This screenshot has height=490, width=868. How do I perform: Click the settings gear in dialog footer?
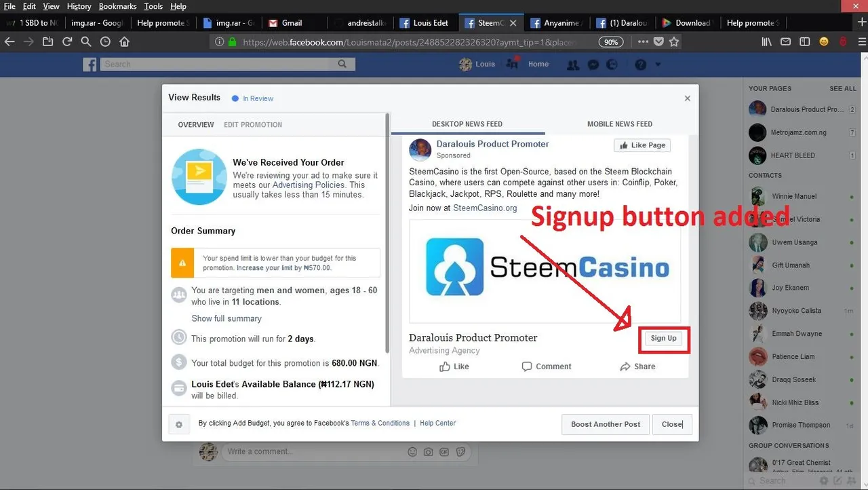click(179, 425)
